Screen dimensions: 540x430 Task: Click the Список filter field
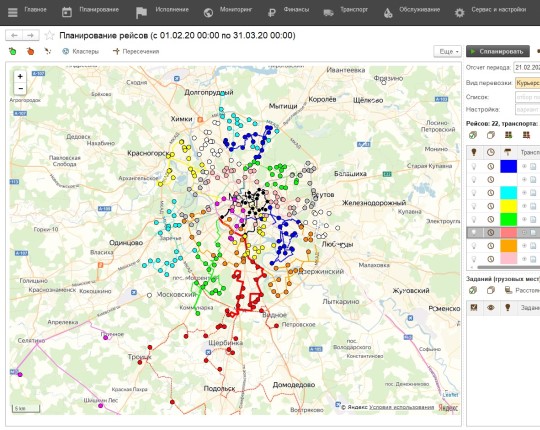point(527,97)
